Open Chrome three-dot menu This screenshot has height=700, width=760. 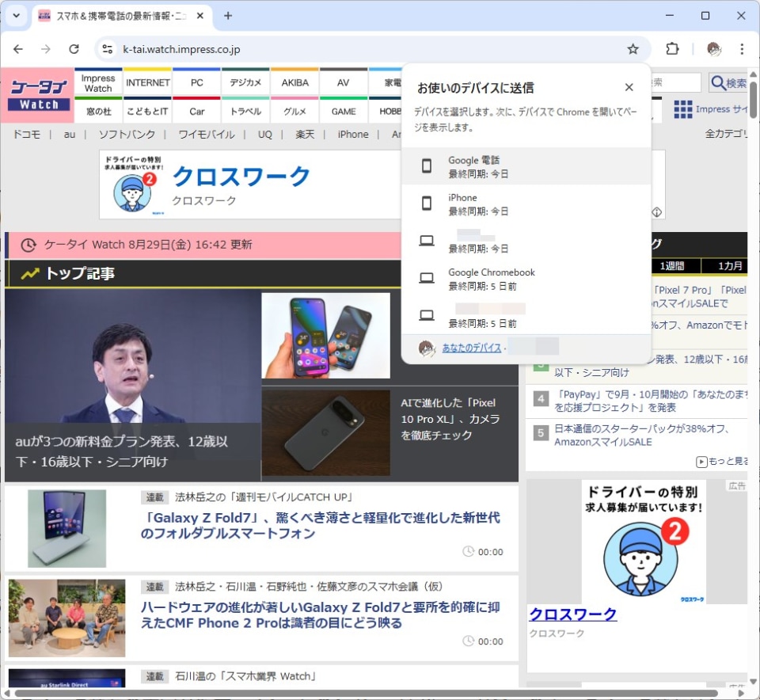tap(742, 49)
